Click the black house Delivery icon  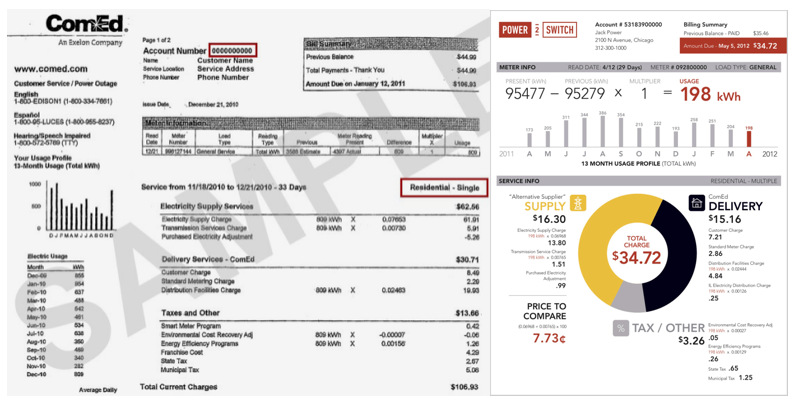697,203
